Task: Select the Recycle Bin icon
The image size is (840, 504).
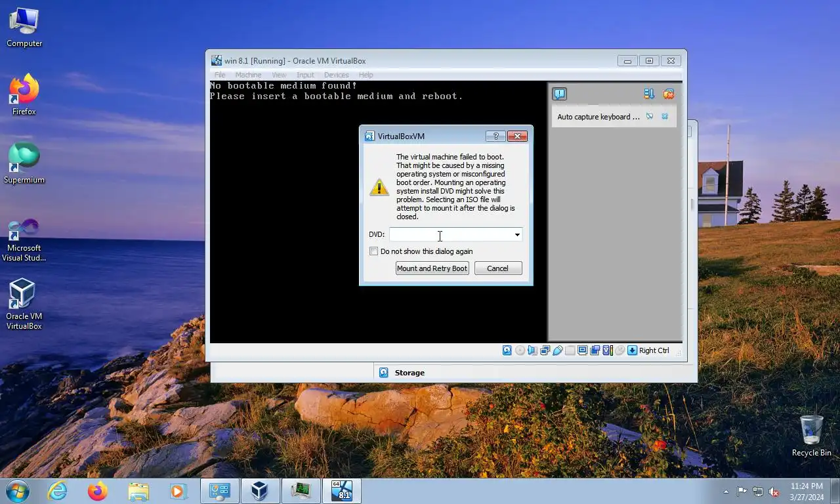Action: [811, 436]
